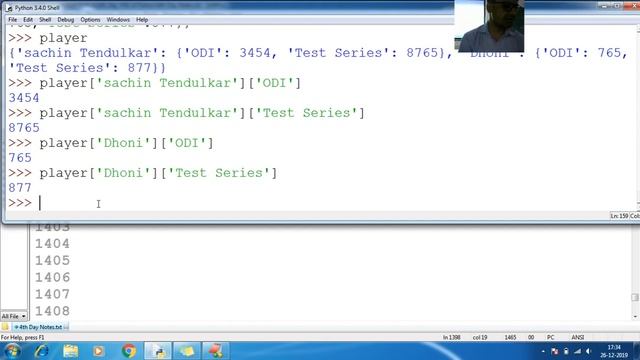
Task: Open Google Chrome from taskbar
Action: coord(129,351)
